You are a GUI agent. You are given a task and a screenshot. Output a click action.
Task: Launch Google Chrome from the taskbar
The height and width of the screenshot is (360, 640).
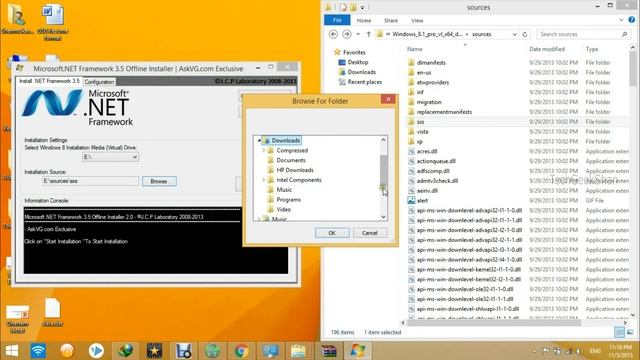(x=241, y=351)
